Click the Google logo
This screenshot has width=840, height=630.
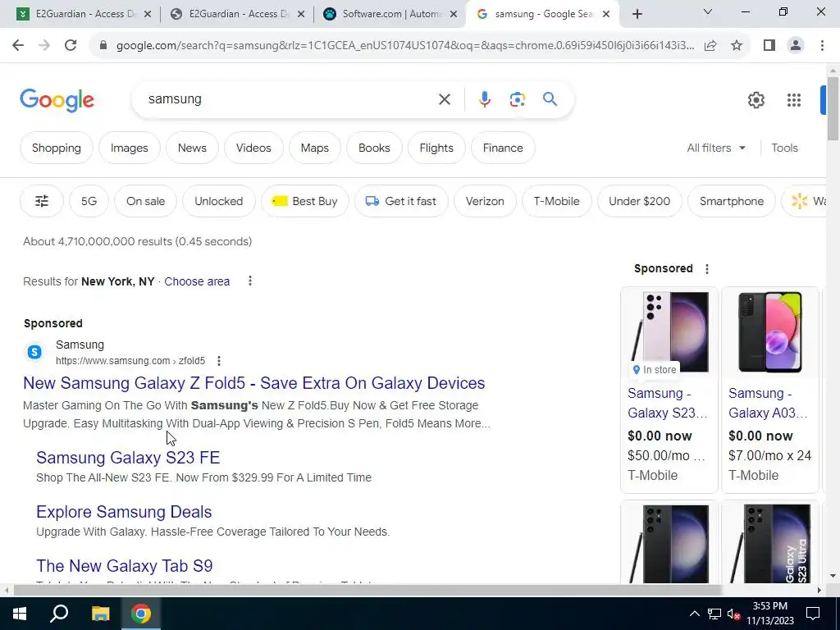coord(57,101)
